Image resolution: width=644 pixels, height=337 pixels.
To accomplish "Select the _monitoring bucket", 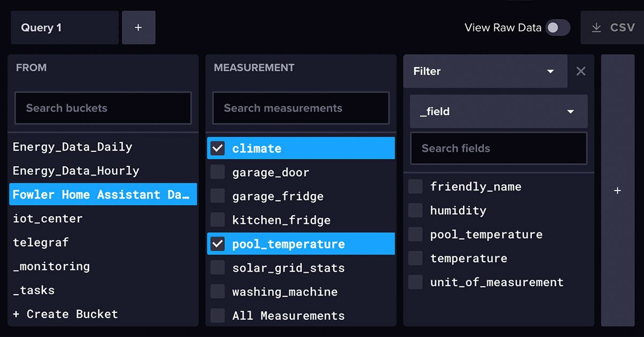I will 103,266.
